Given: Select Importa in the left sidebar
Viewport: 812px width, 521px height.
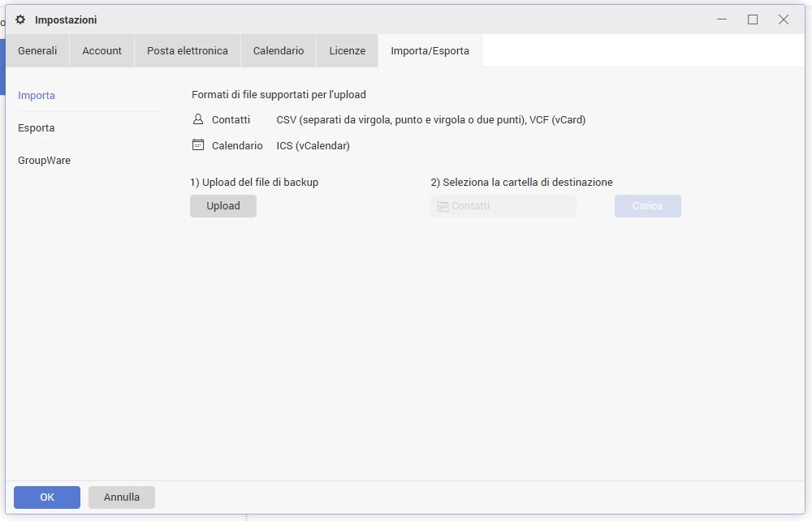Looking at the screenshot, I should point(37,95).
